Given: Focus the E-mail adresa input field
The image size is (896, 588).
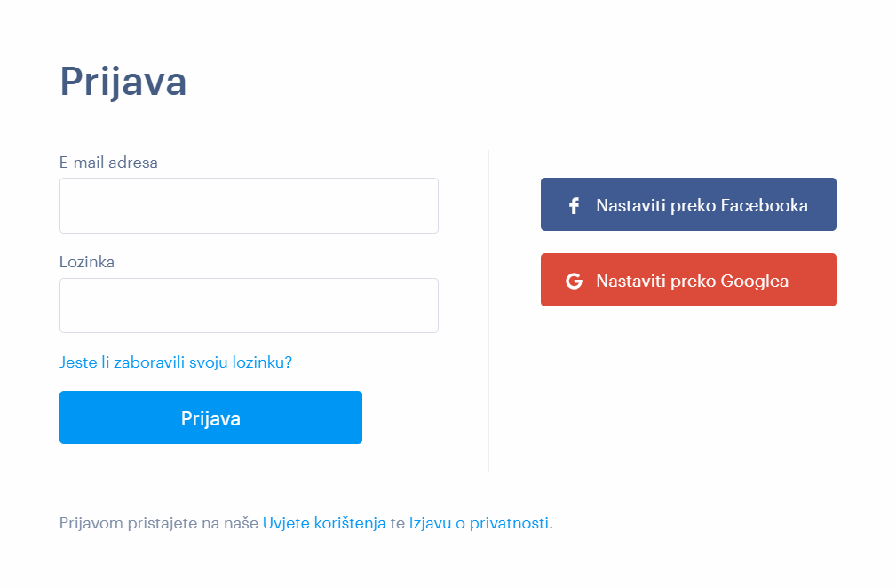Looking at the screenshot, I should tap(249, 205).
